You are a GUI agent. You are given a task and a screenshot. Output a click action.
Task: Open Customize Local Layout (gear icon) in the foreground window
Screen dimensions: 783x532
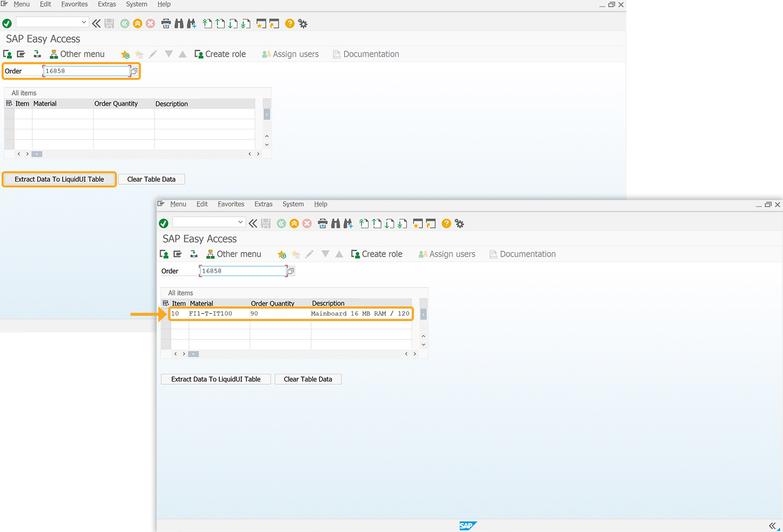coord(459,223)
